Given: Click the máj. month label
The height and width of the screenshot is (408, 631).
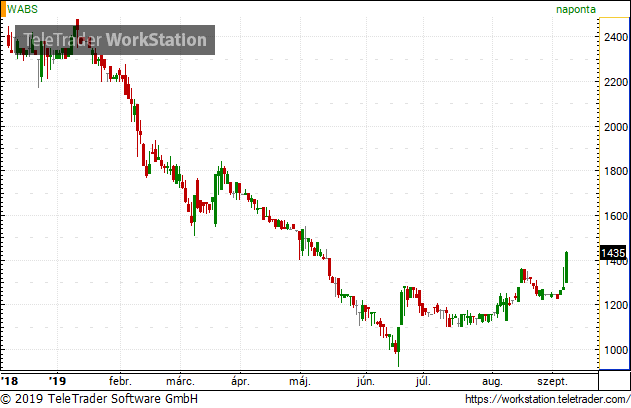Looking at the screenshot, I should coord(300,381).
